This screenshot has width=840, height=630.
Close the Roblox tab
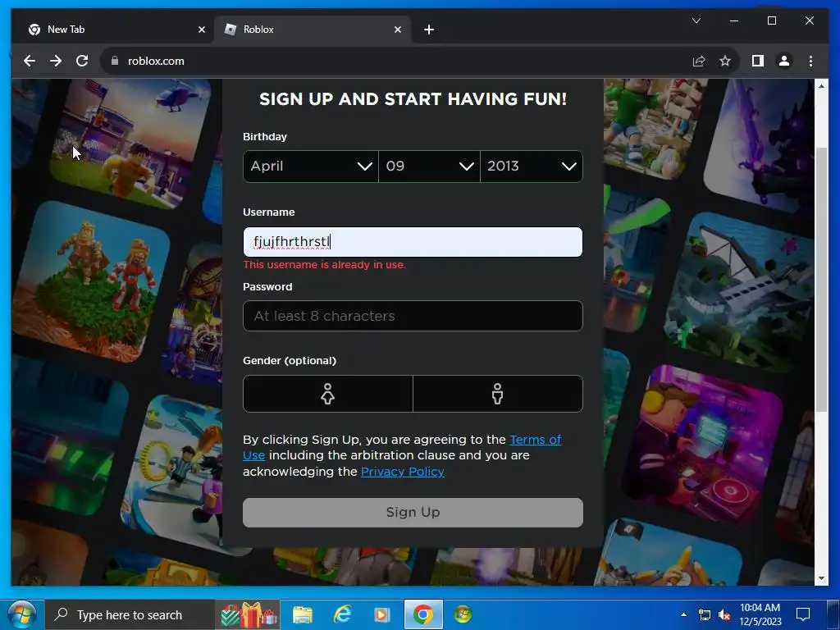[398, 30]
